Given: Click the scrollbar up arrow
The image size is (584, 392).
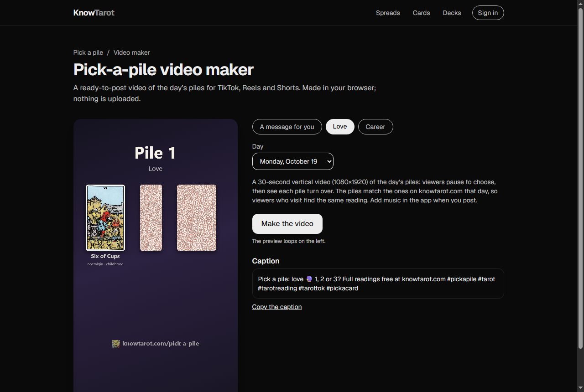Looking at the screenshot, I should coord(580,3).
